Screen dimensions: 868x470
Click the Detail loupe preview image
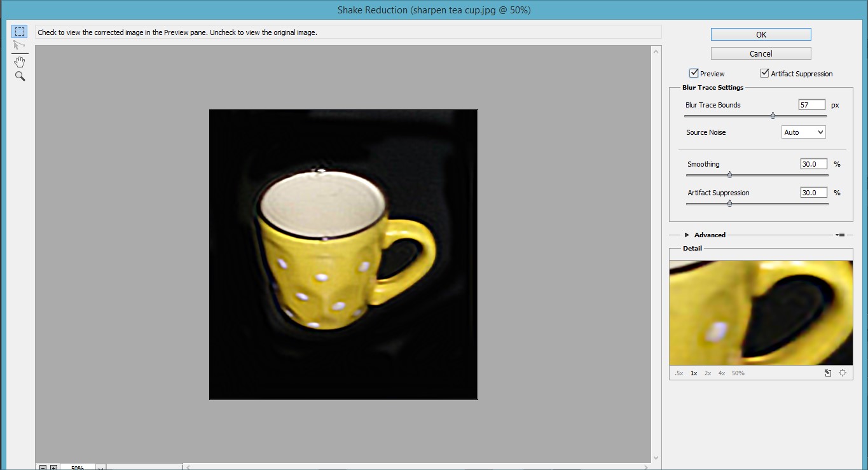point(761,312)
